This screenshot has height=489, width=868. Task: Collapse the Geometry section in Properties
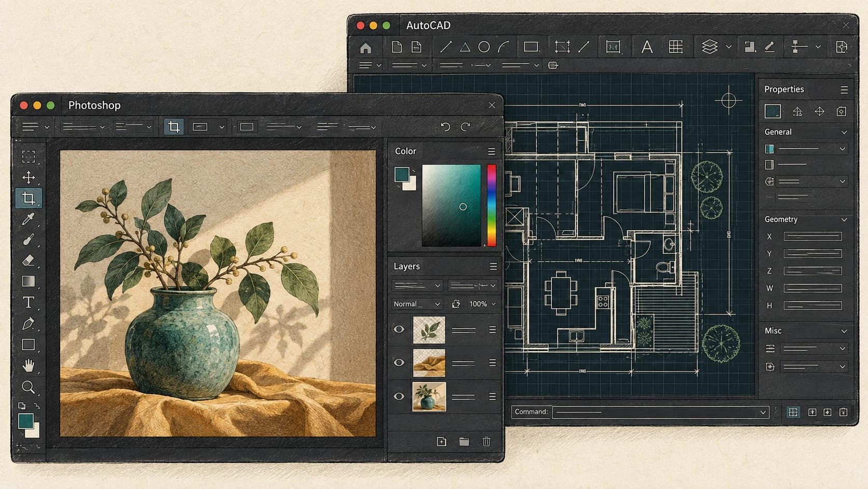point(844,220)
